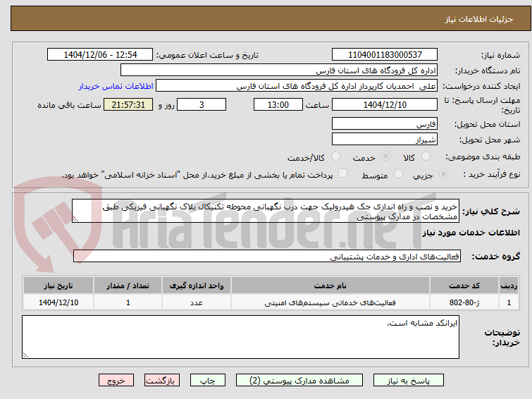Toggle the اسناد خزانه اسلامی payment checkbox

[x=343, y=173]
